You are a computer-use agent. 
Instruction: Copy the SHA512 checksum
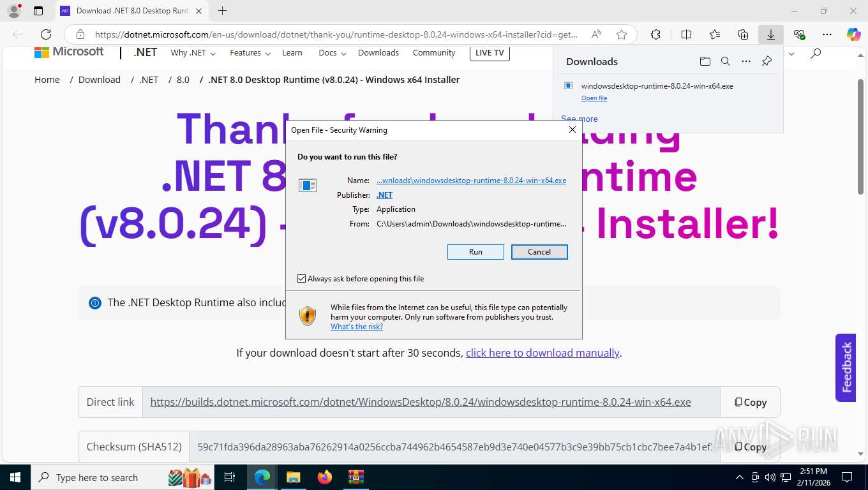(x=750, y=447)
